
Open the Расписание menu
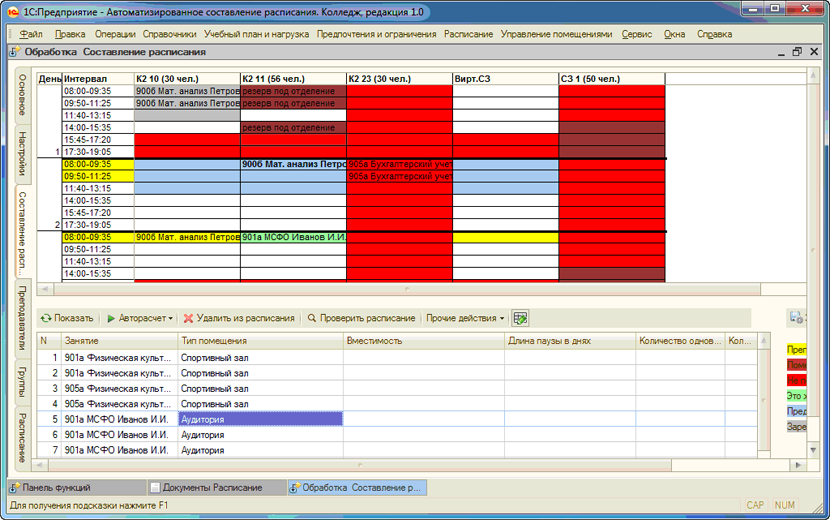(468, 34)
